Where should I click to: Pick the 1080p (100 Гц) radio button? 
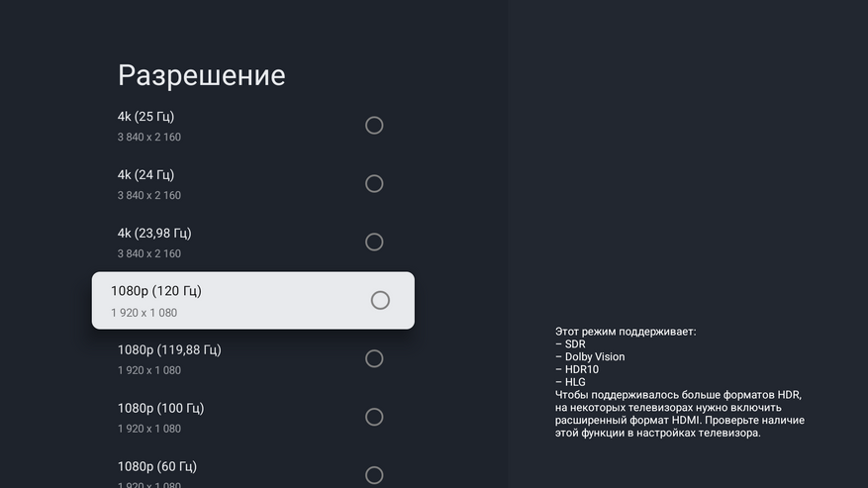point(374,417)
